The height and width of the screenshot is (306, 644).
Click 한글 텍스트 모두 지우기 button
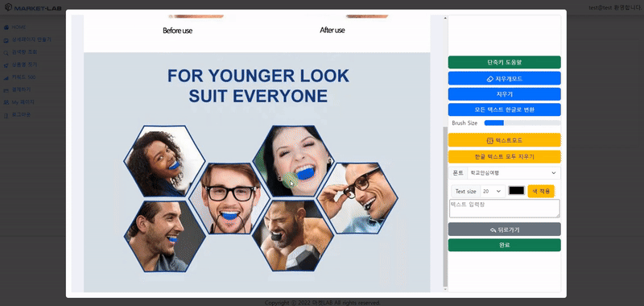pos(505,156)
